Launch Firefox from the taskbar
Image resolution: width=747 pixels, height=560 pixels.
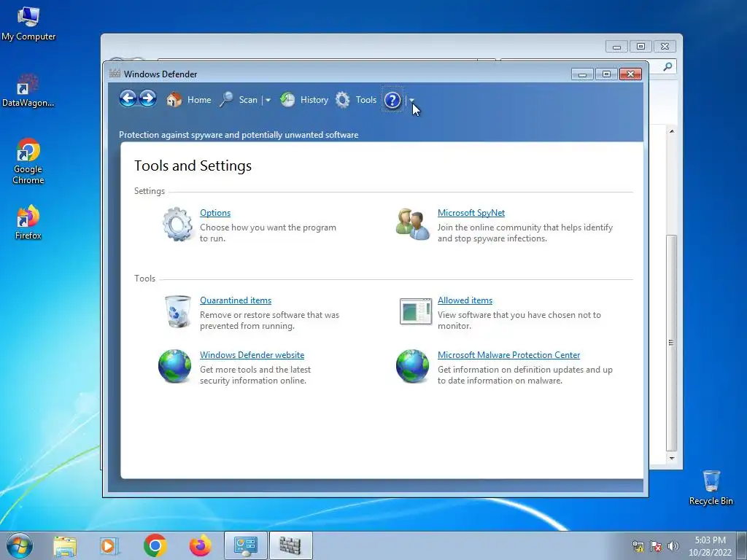click(200, 545)
